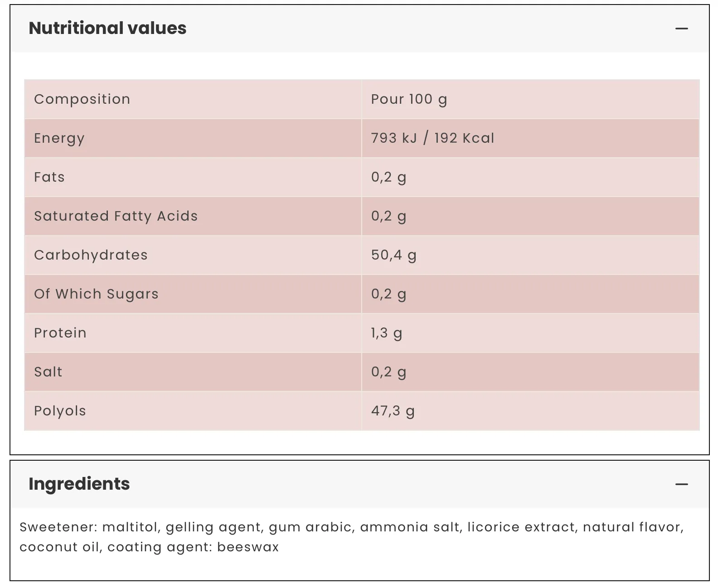Click the Protein row label
Screen dimensions: 718x588
pos(60,333)
